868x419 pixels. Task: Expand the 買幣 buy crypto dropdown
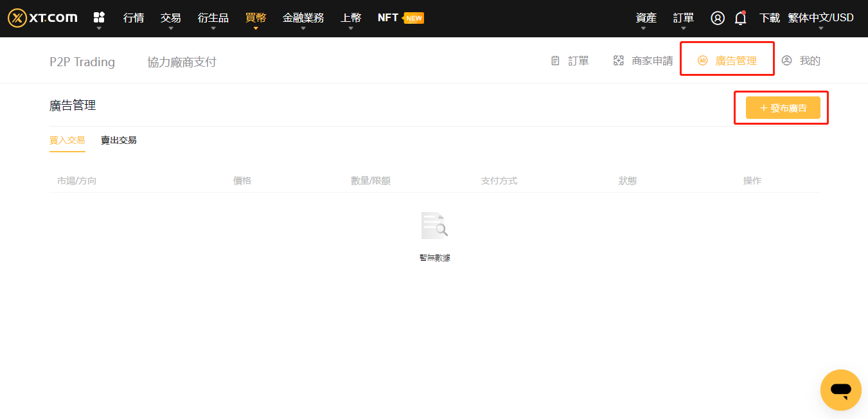(256, 18)
